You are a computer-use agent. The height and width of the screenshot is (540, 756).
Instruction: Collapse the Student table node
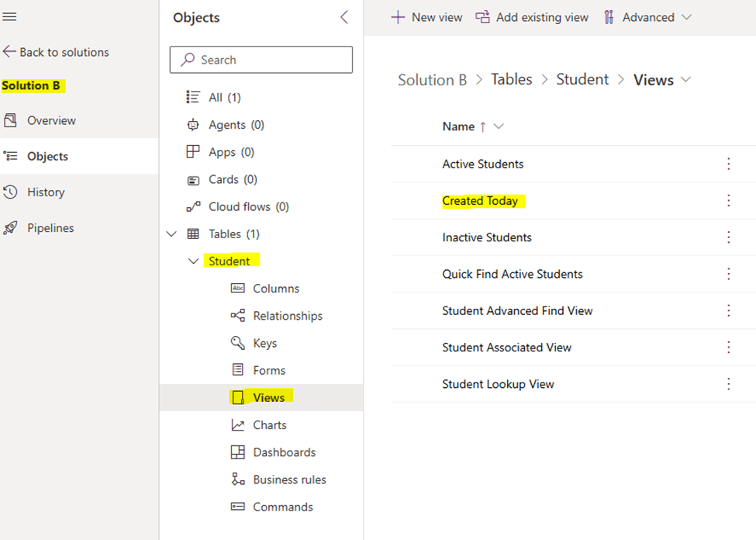(193, 261)
